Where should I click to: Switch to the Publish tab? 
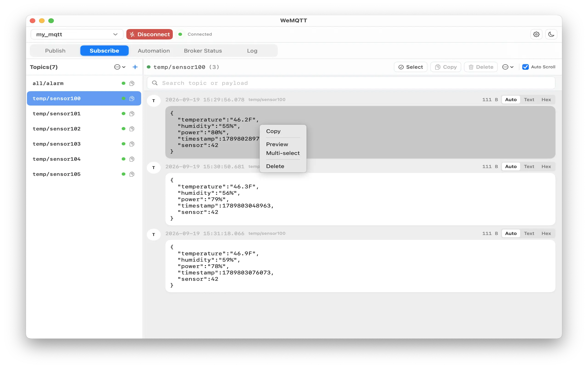[55, 51]
